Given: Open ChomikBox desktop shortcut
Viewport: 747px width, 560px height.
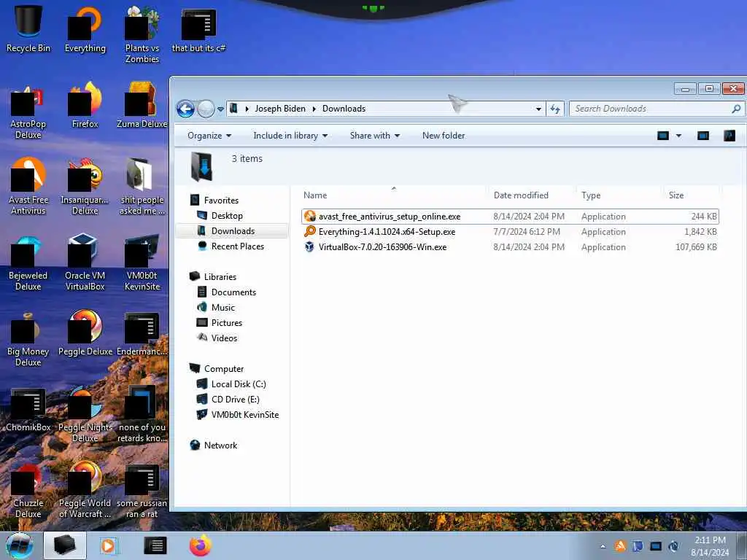Looking at the screenshot, I should point(28,408).
